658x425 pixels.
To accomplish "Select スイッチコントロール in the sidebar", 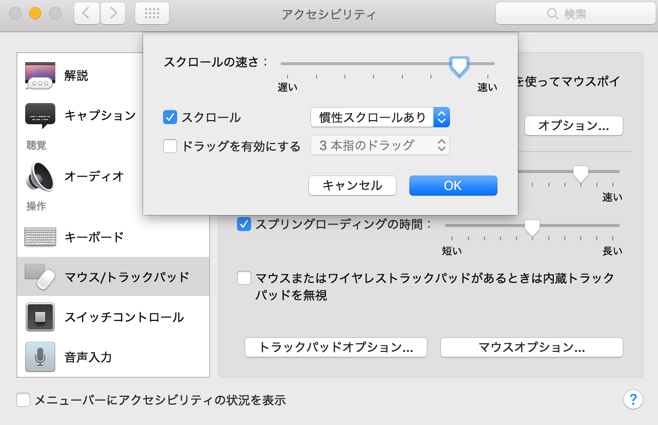I will pyautogui.click(x=113, y=317).
